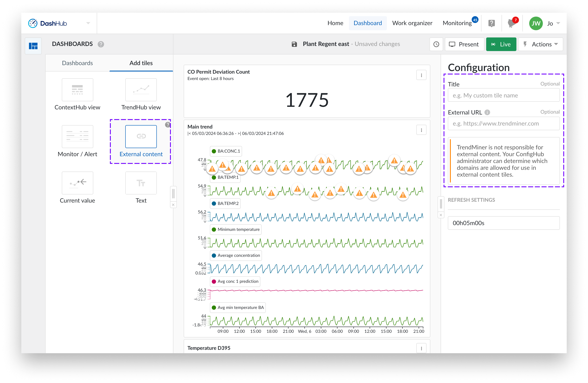Click the save icon beside Plant Regent east

tap(294, 44)
